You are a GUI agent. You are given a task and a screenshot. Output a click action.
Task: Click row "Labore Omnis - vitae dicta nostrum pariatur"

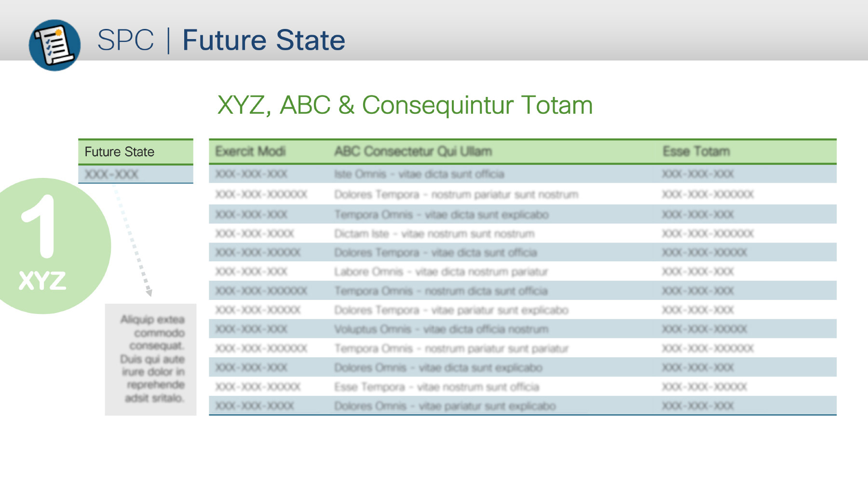(x=523, y=272)
